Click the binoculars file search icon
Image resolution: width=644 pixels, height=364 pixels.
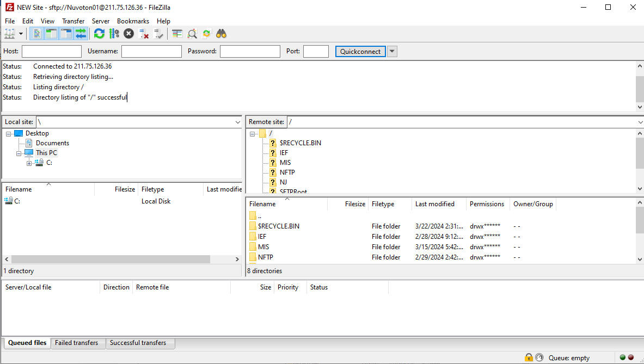click(x=221, y=34)
